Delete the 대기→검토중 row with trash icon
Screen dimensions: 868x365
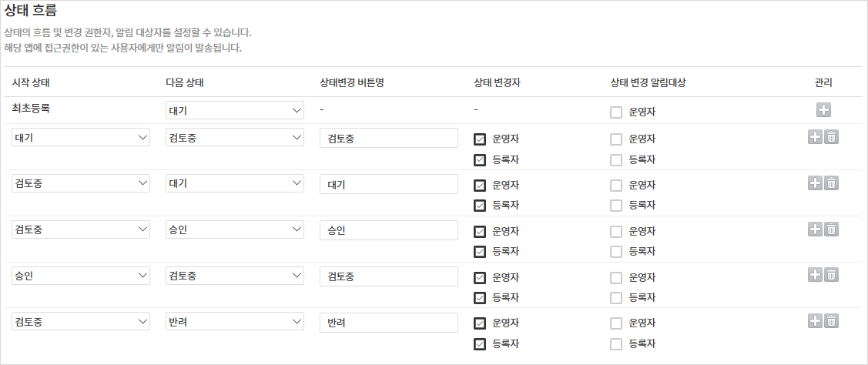tap(831, 137)
